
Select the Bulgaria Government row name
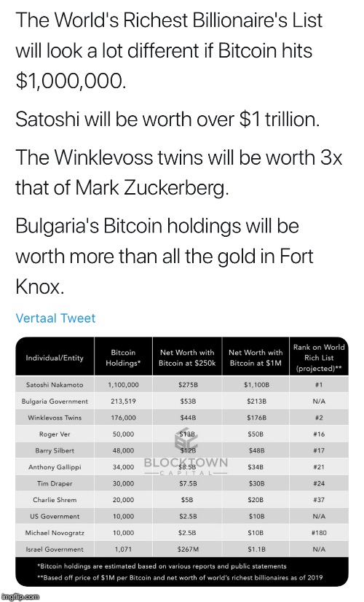pyautogui.click(x=55, y=401)
